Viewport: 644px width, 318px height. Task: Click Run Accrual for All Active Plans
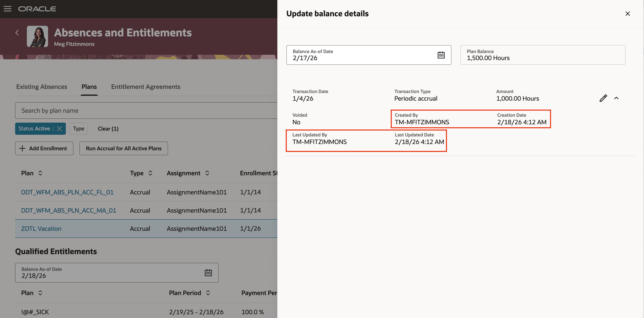tap(124, 148)
